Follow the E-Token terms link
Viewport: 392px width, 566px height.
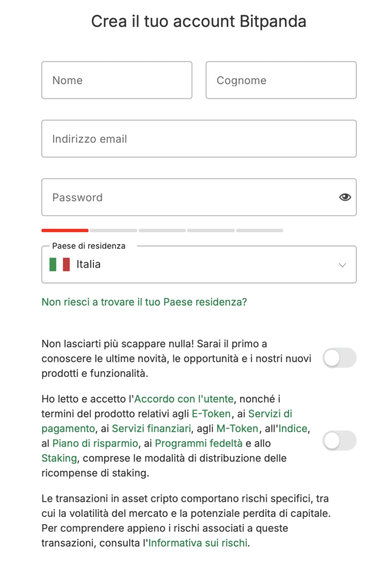tap(211, 413)
